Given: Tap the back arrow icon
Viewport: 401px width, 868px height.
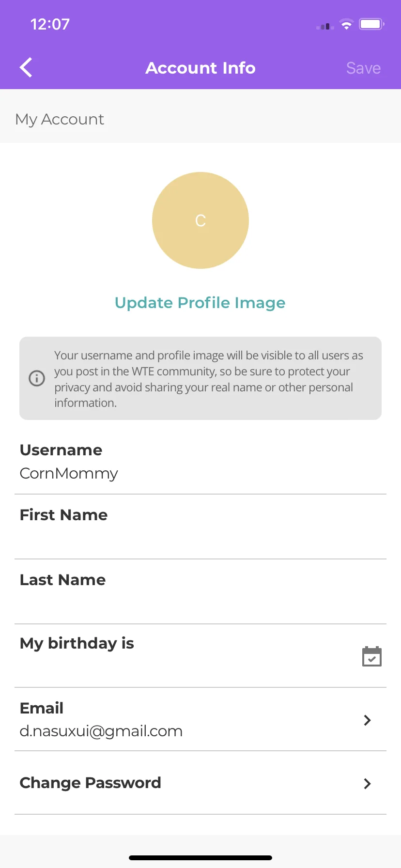Looking at the screenshot, I should coord(26,67).
